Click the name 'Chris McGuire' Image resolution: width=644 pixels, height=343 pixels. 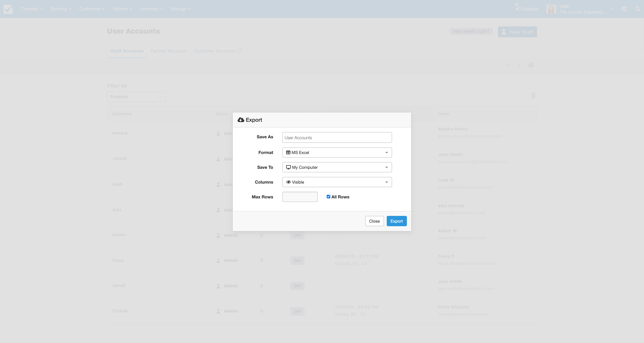coord(453,307)
